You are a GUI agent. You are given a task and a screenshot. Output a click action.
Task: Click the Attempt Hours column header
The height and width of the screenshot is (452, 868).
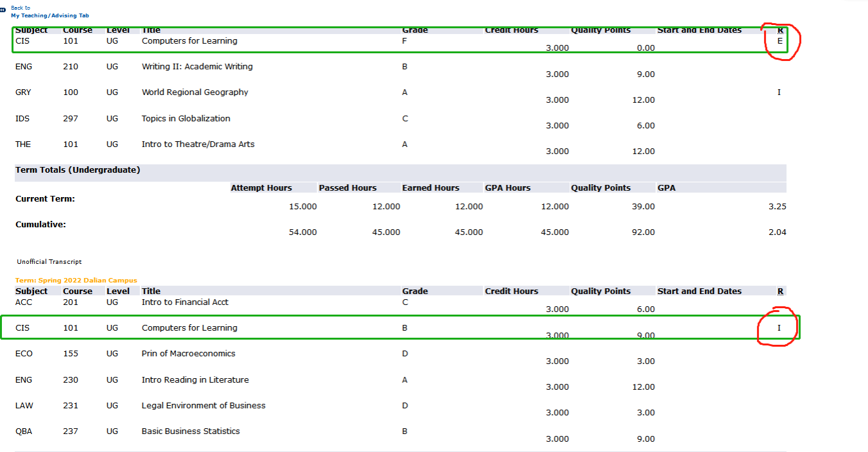coord(261,188)
